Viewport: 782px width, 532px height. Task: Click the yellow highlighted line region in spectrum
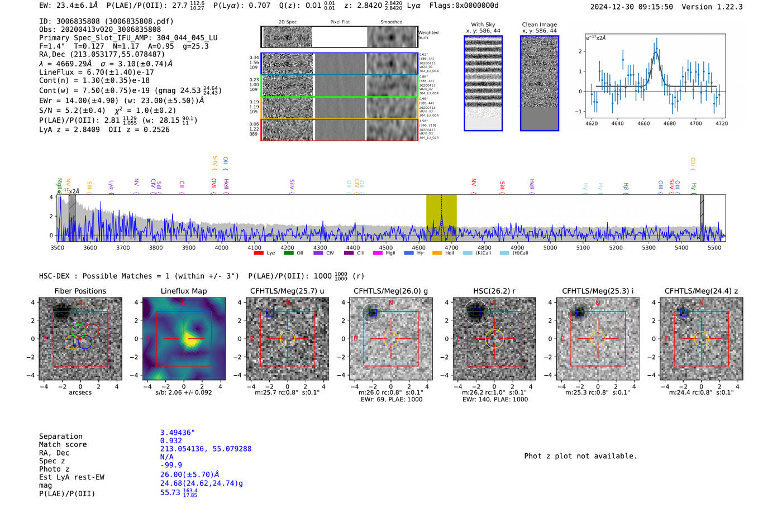tap(441, 218)
